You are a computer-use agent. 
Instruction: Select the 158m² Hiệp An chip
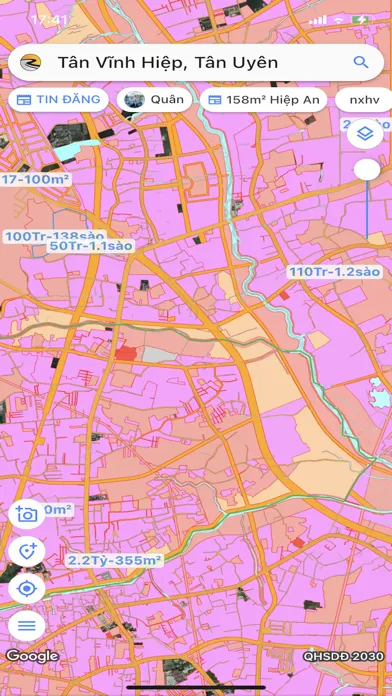pos(264,100)
